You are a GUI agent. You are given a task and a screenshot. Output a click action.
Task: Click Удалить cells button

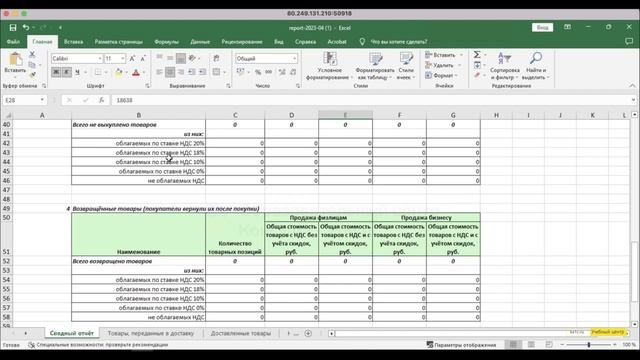click(x=439, y=65)
